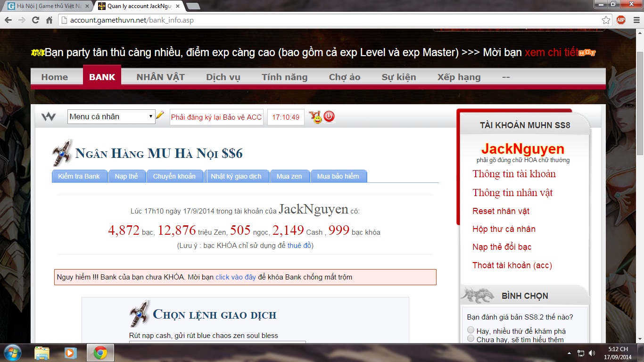Show hidden system tray icons arrow
644x362 pixels.
pos(570,353)
